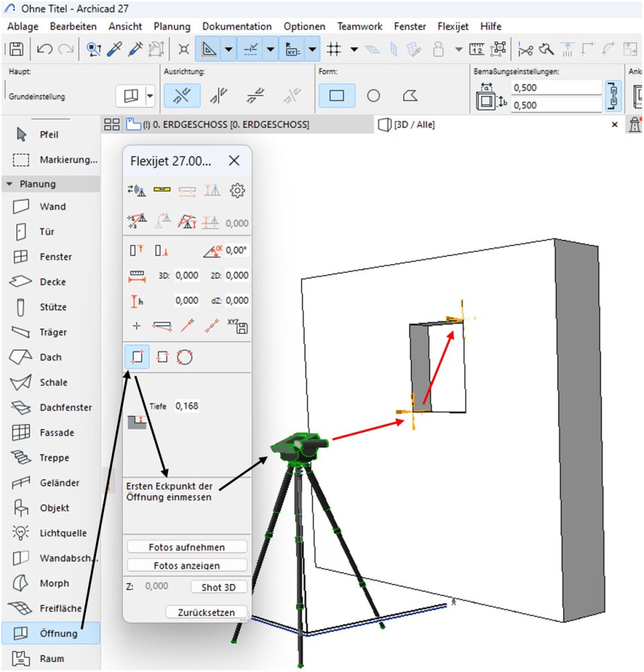Select circle Form option
Image resolution: width=644 pixels, height=672 pixels.
click(x=373, y=95)
